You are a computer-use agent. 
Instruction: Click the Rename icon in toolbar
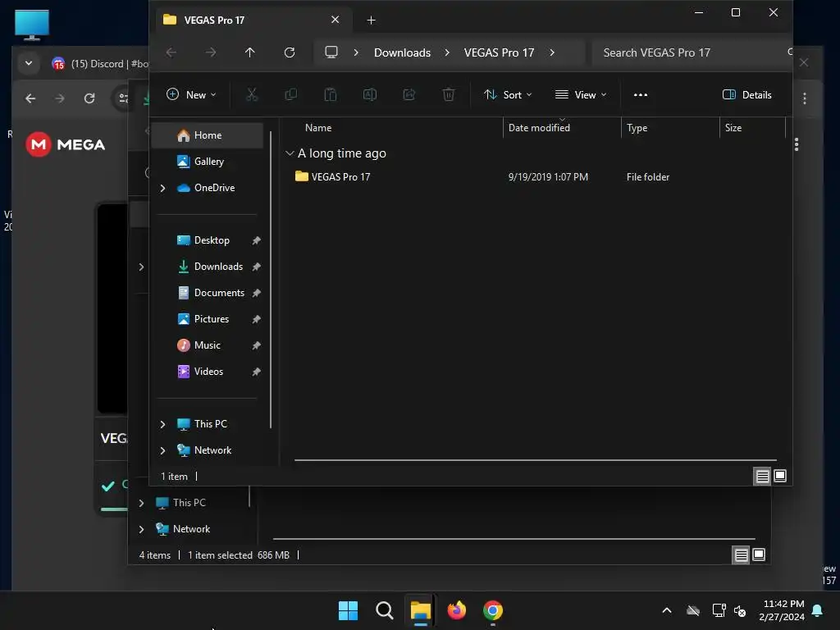pyautogui.click(x=370, y=95)
